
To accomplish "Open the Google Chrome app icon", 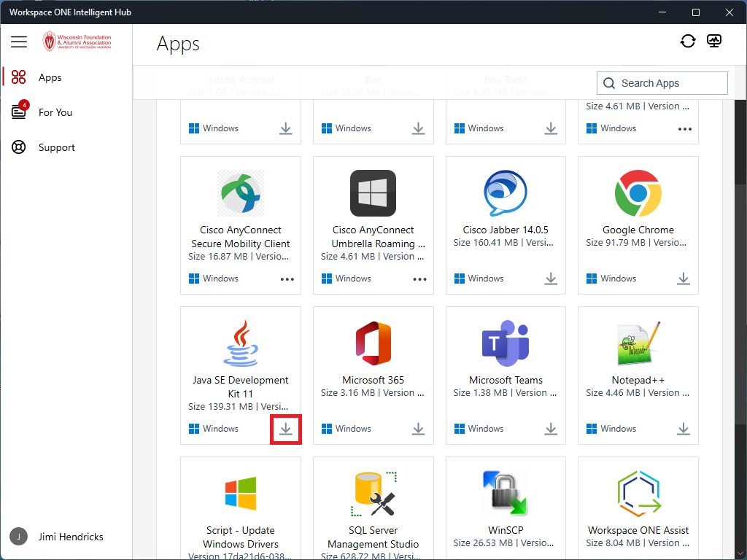I will [638, 193].
